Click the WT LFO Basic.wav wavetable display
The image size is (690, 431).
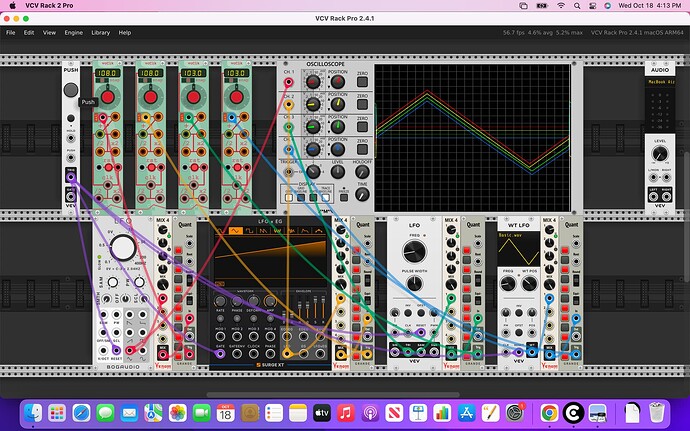(518, 249)
